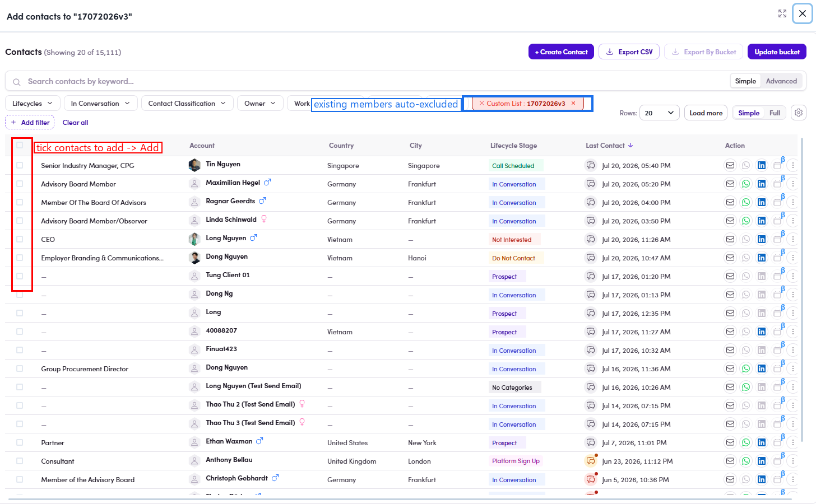Click the Lifecycle Stage column header

513,146
